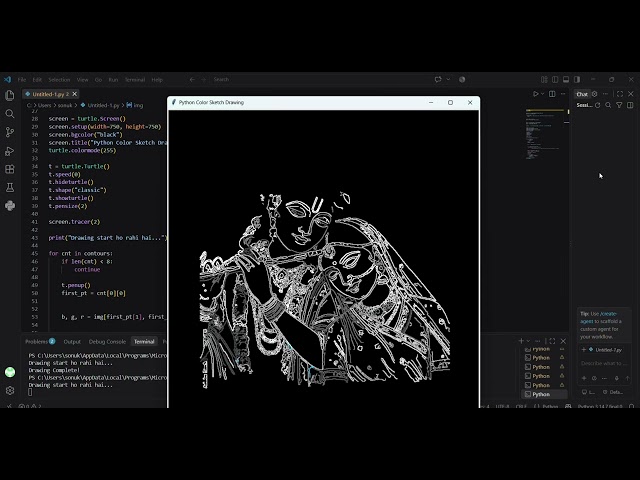Open the Source Control view
The image size is (640, 480).
(9, 132)
